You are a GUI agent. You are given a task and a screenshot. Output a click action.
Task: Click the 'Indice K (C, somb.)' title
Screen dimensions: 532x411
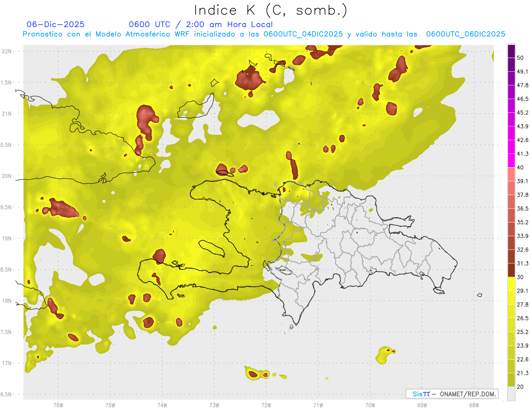point(270,10)
